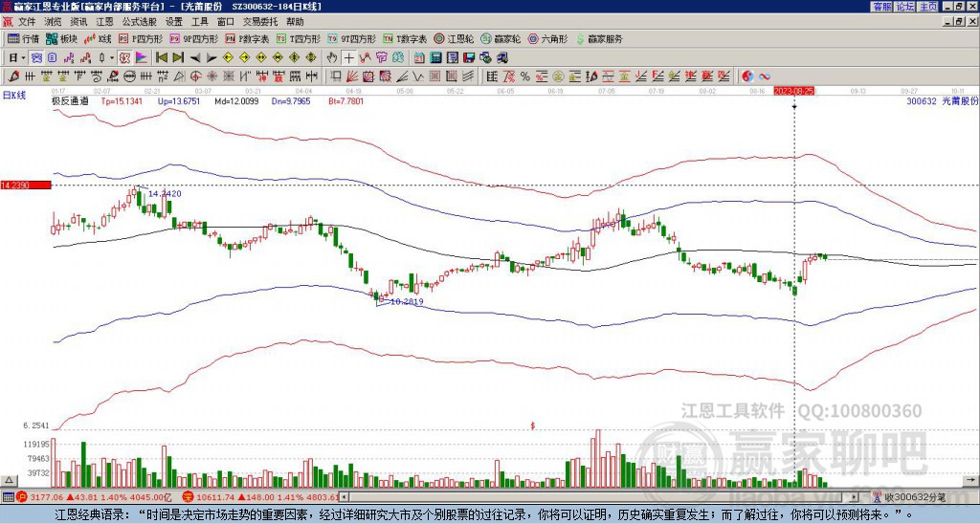Open the 江恩 menu

[104, 22]
